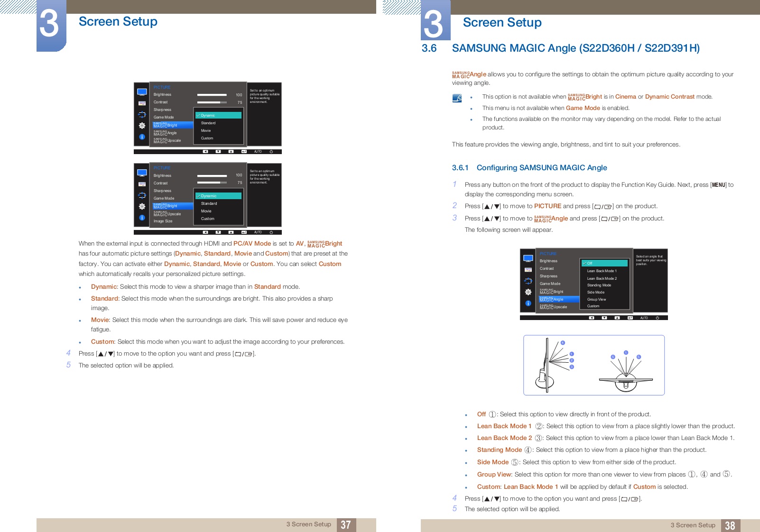Screen dimensions: 760x532
Task: Click the orange 'PC/AV Mode' text
Action: click(252, 243)
